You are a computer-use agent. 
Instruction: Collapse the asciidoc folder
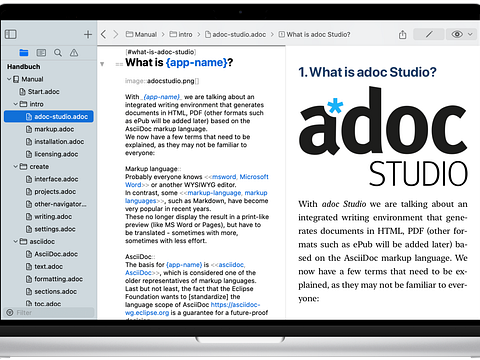(x=15, y=242)
